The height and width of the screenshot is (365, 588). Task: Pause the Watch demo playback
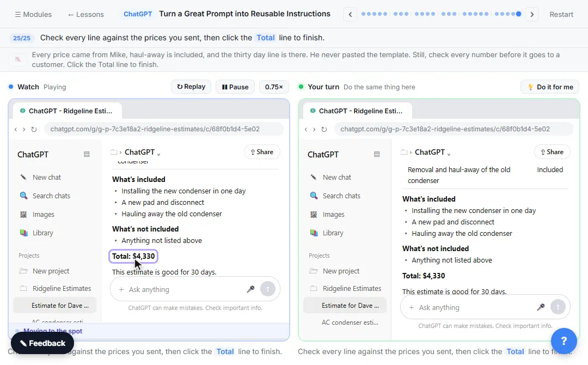(x=235, y=87)
